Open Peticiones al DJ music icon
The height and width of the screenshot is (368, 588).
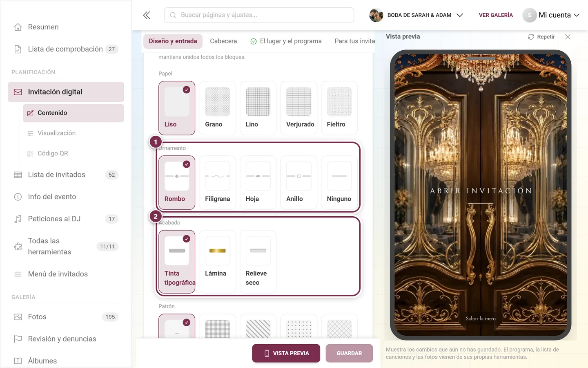click(x=18, y=219)
